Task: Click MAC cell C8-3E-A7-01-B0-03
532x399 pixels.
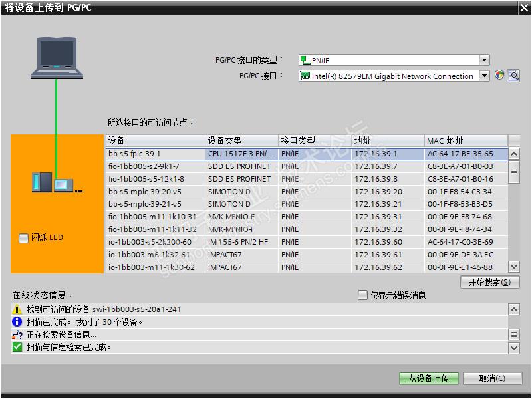Action: (x=466, y=166)
